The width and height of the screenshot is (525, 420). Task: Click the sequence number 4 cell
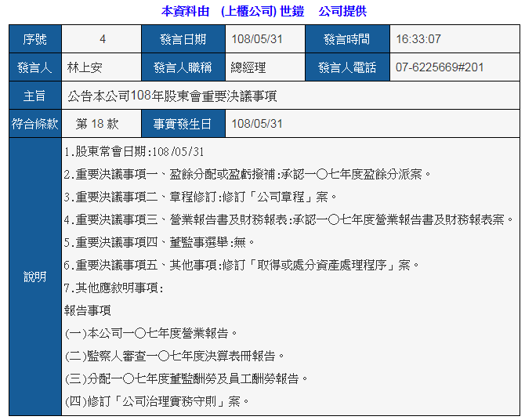tap(102, 39)
